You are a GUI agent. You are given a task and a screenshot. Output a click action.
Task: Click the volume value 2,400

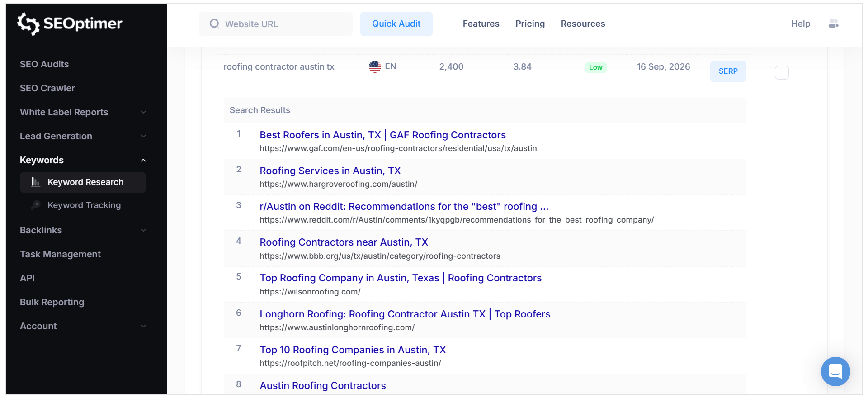451,66
